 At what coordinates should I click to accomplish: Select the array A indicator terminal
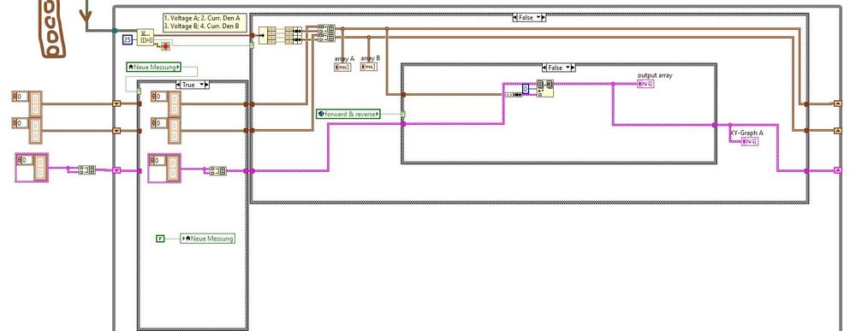tap(342, 67)
